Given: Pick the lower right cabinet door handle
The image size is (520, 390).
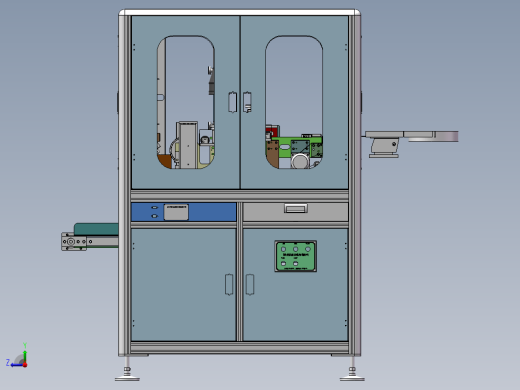Looking at the screenshot, I should click(250, 284).
